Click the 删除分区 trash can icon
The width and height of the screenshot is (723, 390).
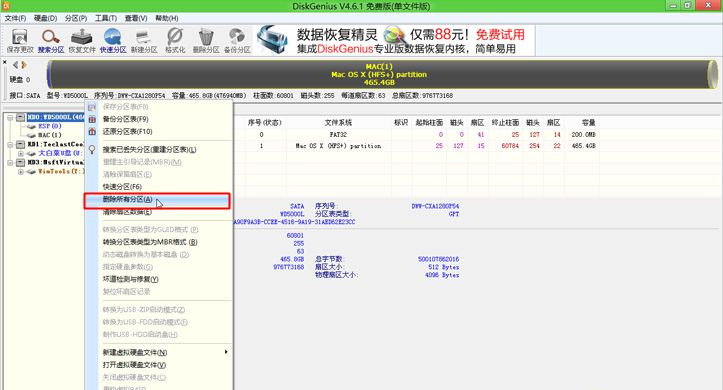[206, 41]
